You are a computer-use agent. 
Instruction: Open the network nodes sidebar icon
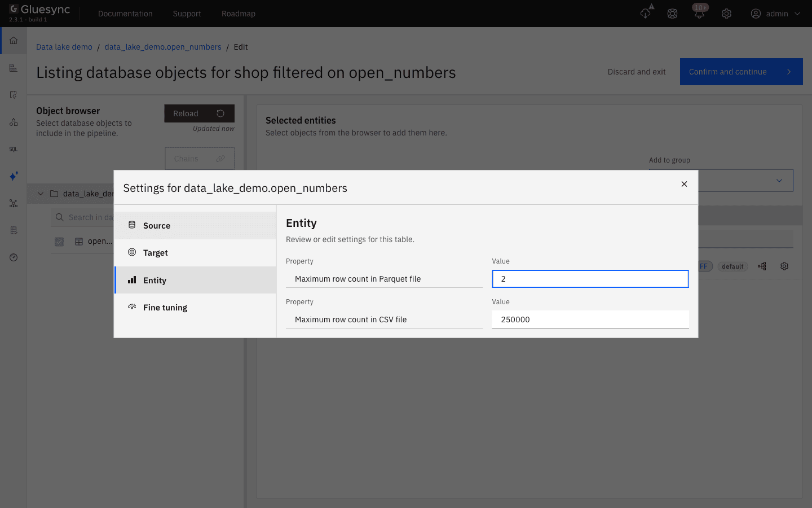click(14, 203)
